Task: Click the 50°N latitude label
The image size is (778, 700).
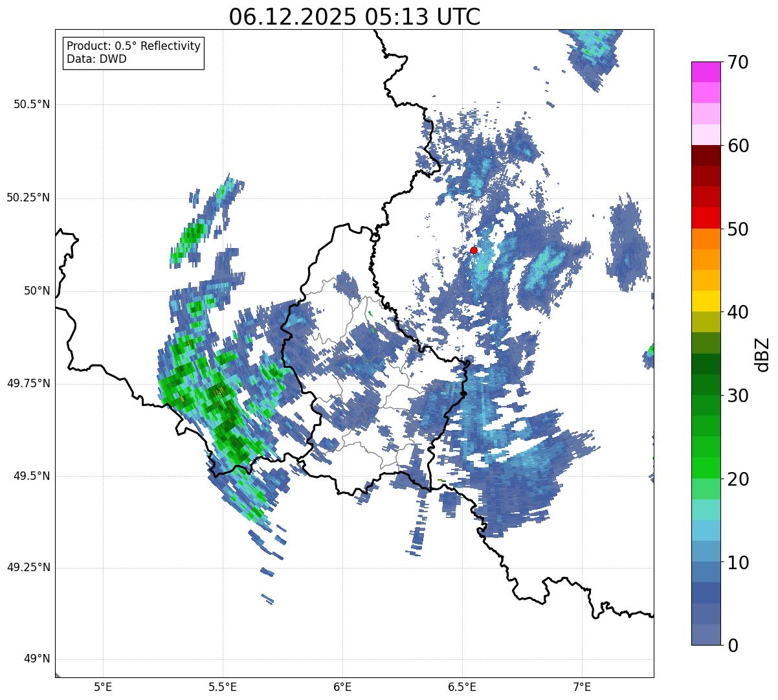Action: click(x=37, y=291)
